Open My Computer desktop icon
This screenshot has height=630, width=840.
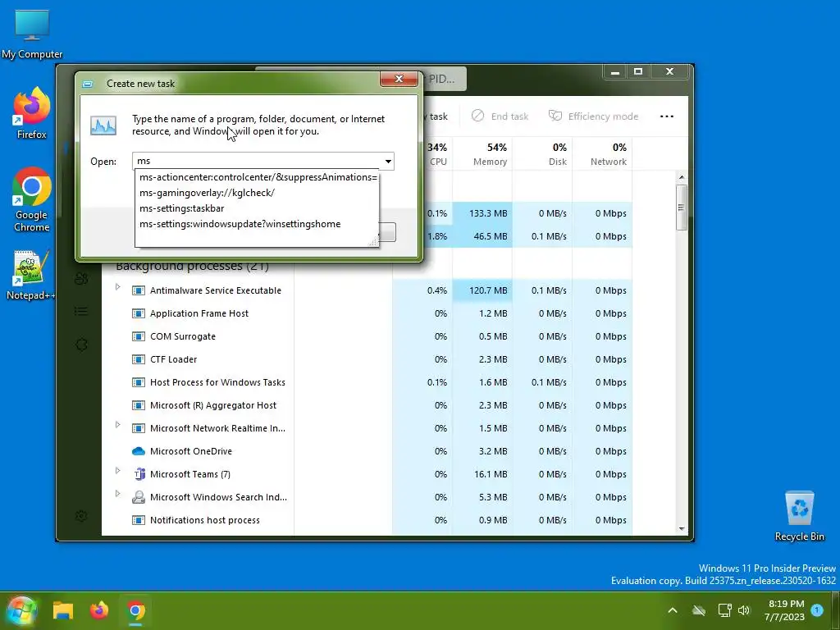(32, 34)
